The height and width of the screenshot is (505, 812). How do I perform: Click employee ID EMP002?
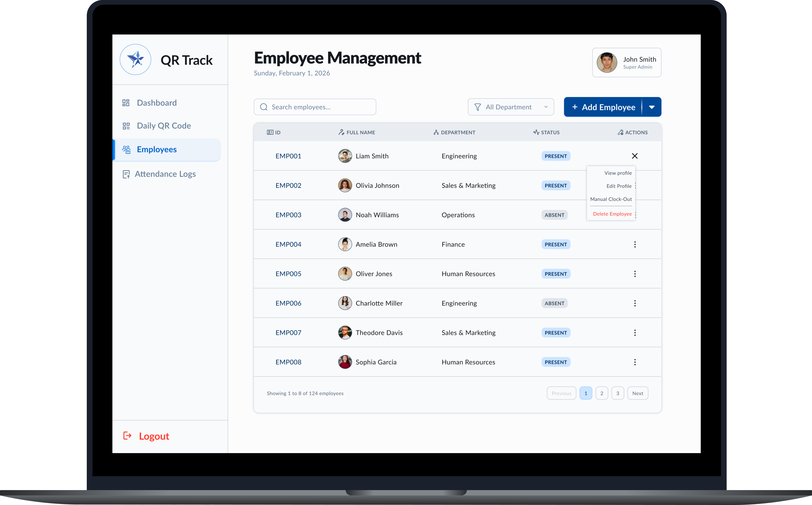(288, 185)
